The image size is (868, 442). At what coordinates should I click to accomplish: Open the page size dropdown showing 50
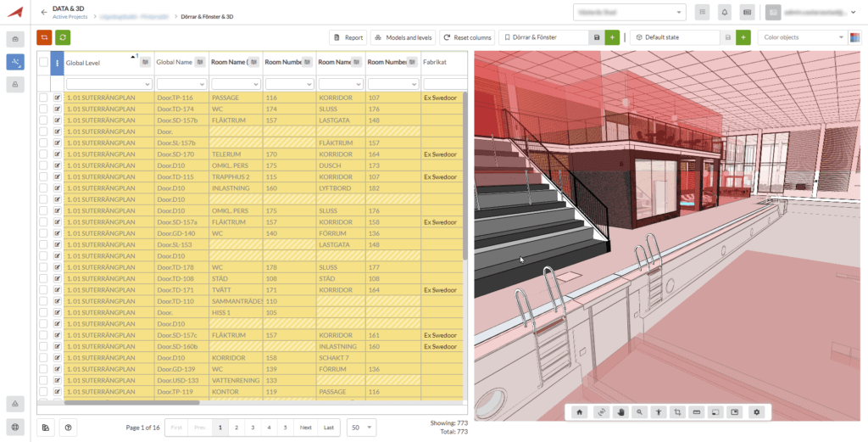pos(362,428)
